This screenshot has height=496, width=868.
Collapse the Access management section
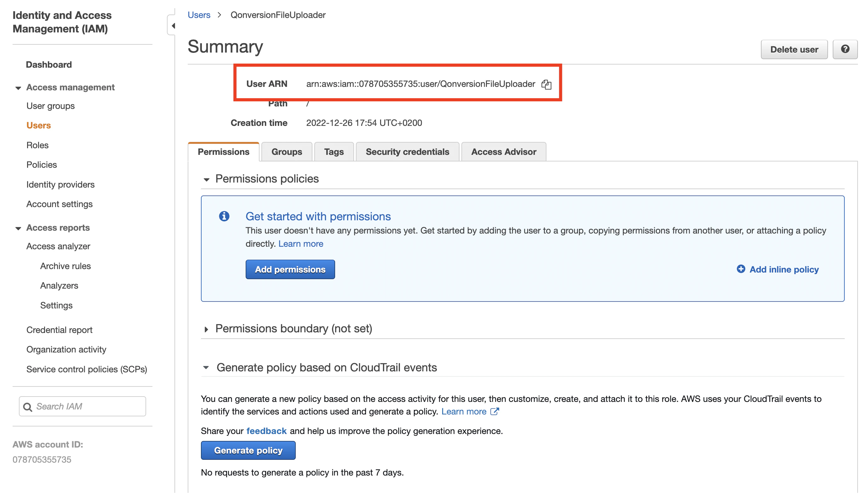point(18,88)
